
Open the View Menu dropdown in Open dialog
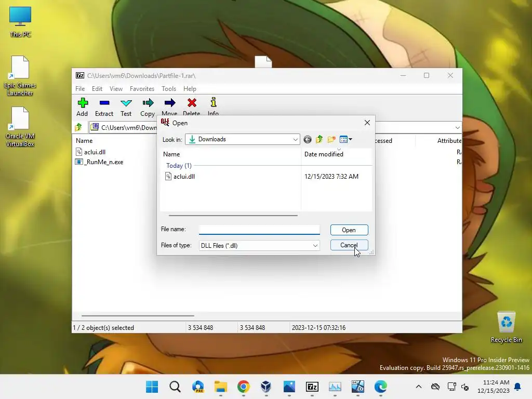click(x=345, y=139)
